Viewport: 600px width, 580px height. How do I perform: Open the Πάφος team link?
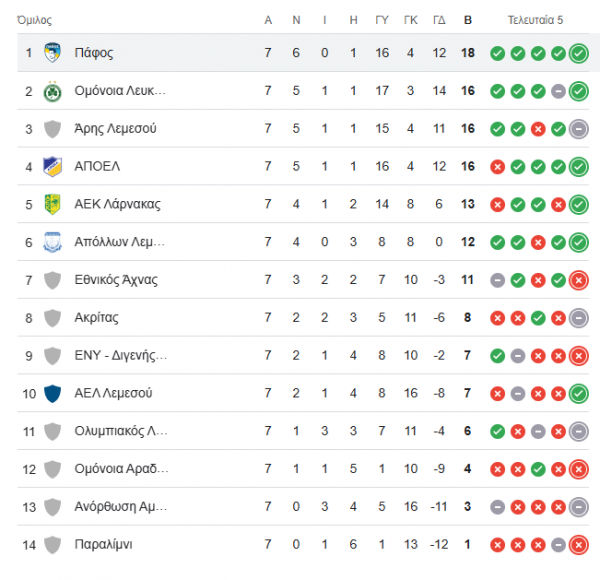point(94,53)
